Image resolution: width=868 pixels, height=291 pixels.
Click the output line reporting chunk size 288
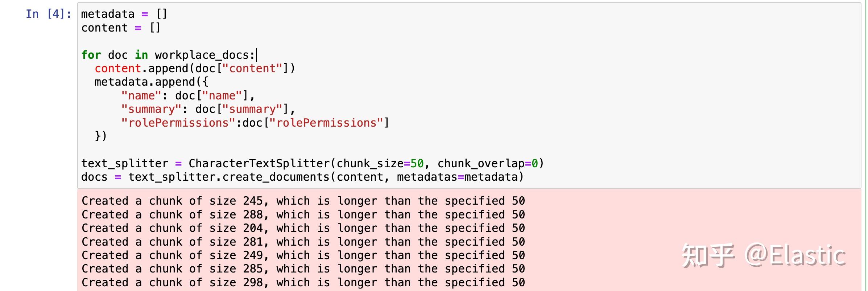coord(303,215)
